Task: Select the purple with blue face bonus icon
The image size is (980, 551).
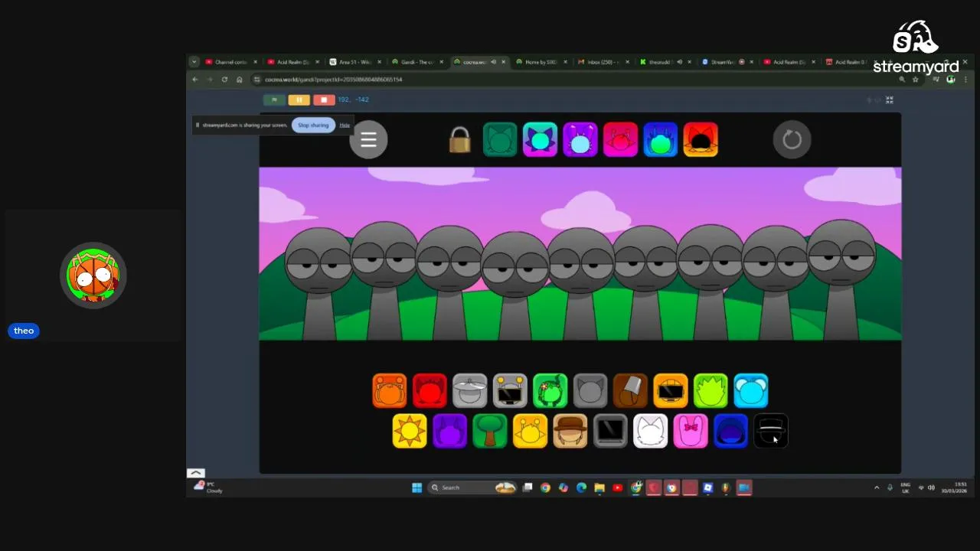Action: (x=580, y=140)
